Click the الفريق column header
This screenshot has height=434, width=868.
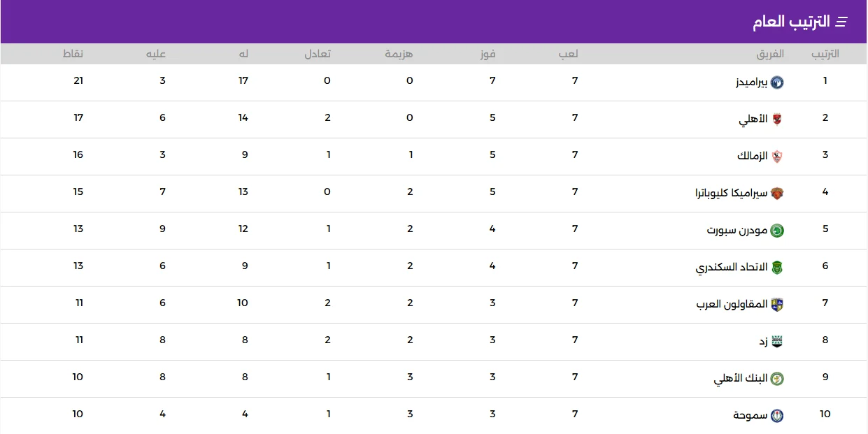(x=770, y=54)
